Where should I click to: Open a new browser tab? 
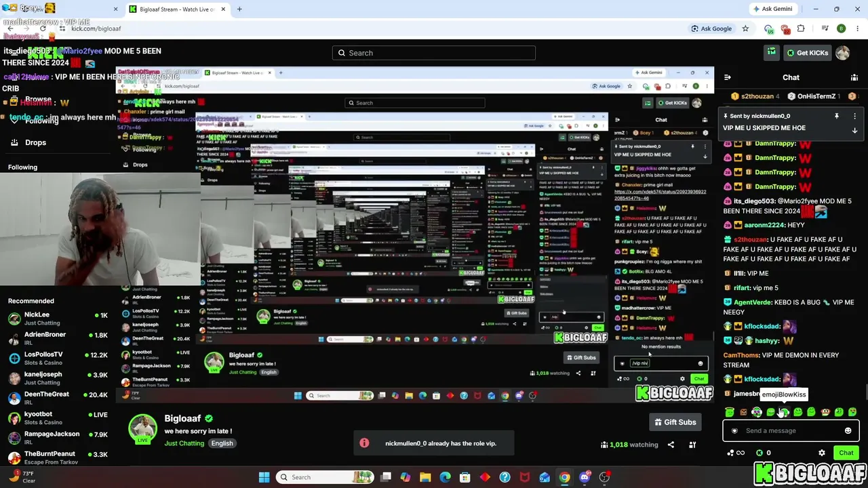(x=239, y=9)
